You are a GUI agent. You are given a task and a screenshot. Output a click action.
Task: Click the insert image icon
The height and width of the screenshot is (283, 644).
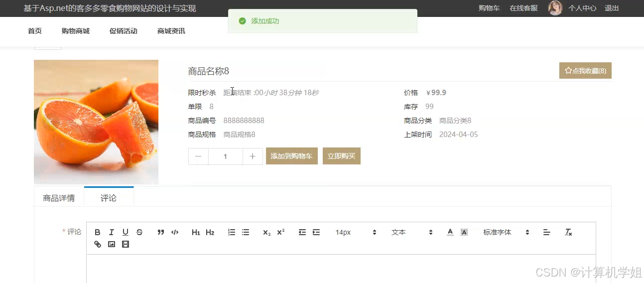click(112, 244)
